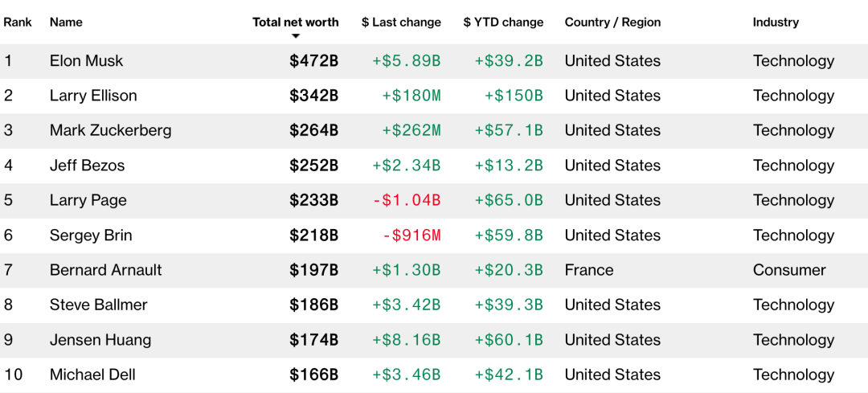Select the Jeff Bezos name link

87,166
